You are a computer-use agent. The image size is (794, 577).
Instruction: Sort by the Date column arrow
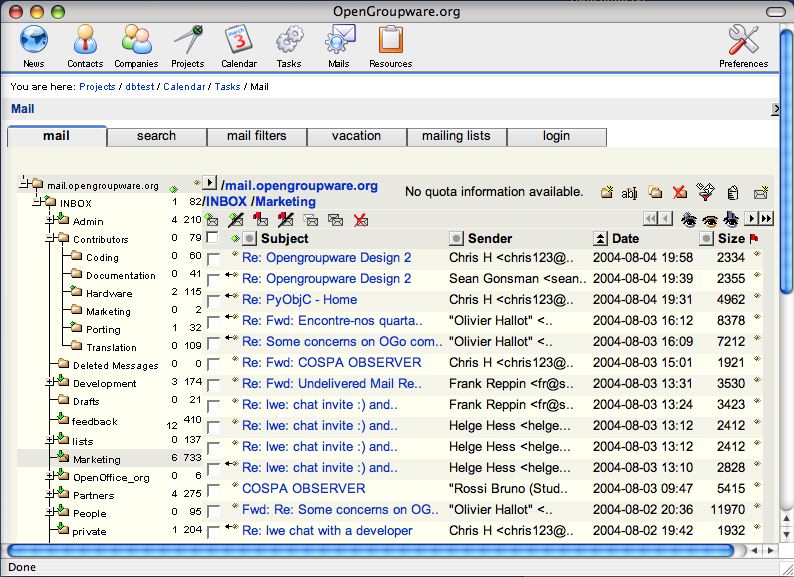pos(600,238)
